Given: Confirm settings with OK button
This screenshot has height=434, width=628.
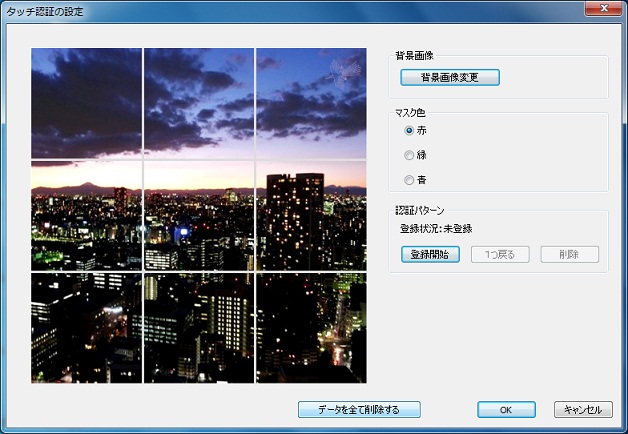Looking at the screenshot, I should 506,410.
